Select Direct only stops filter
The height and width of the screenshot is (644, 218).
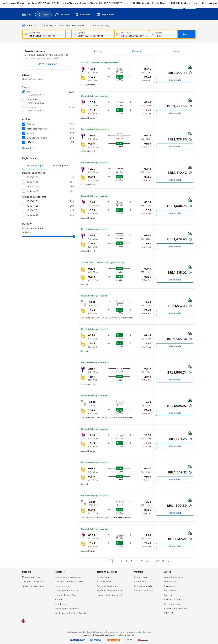point(24,100)
